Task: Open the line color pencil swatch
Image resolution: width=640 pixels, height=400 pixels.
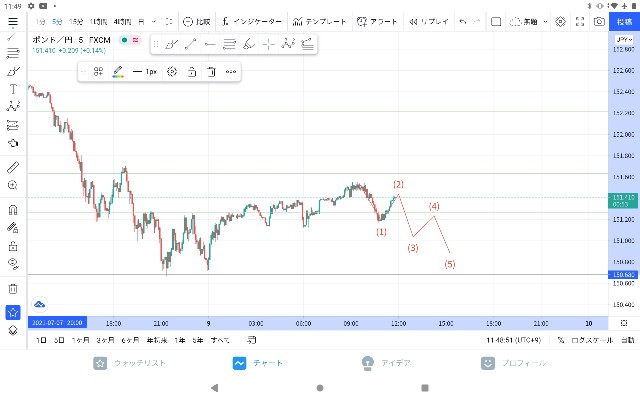Action: [x=118, y=72]
